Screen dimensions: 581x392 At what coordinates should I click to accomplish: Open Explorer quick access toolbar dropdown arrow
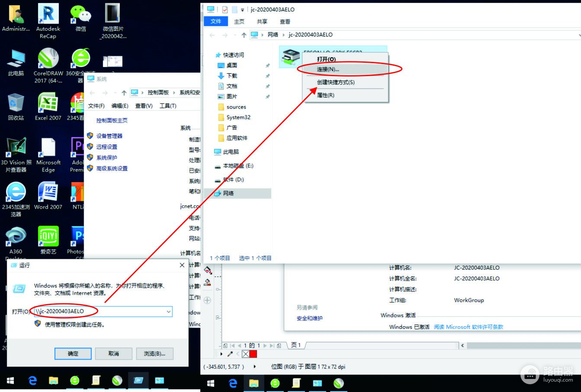coord(243,10)
